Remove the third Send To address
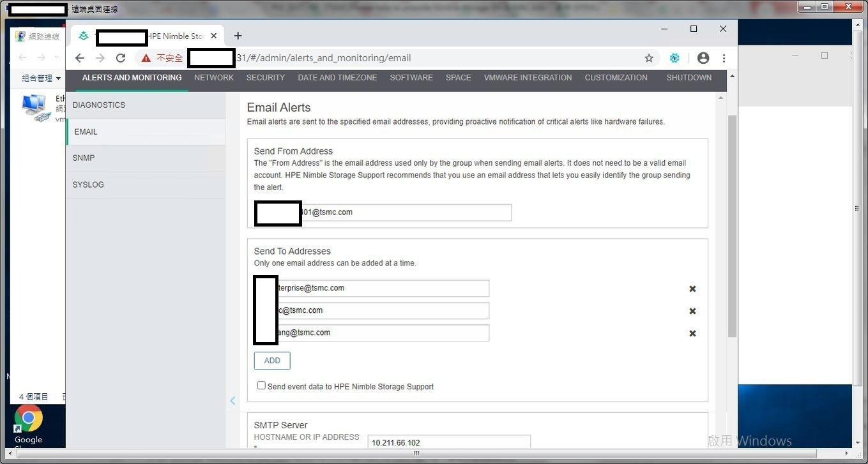Image resolution: width=868 pixels, height=464 pixels. pos(692,334)
